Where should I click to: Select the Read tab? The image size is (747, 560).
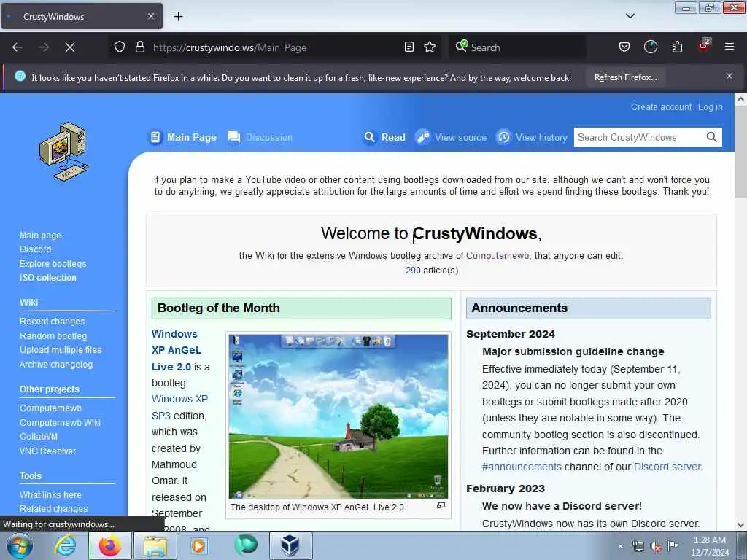(x=384, y=137)
